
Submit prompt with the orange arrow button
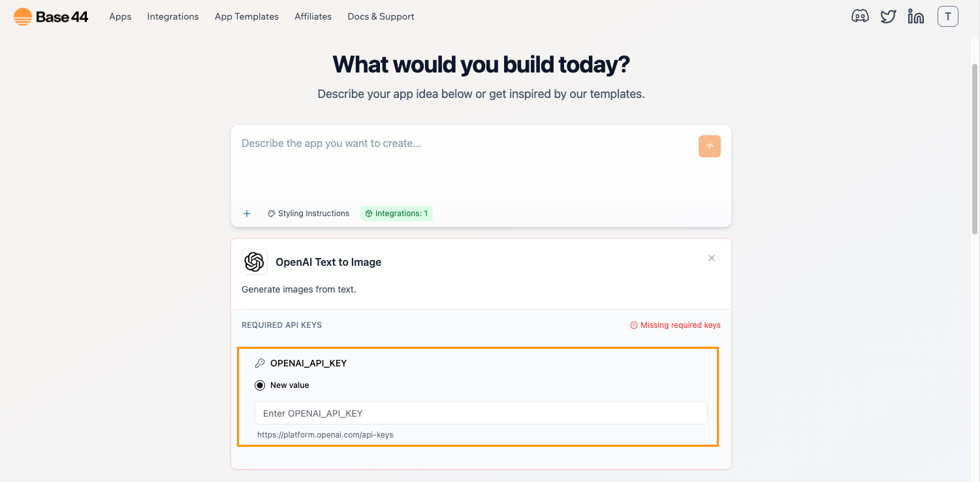(709, 146)
